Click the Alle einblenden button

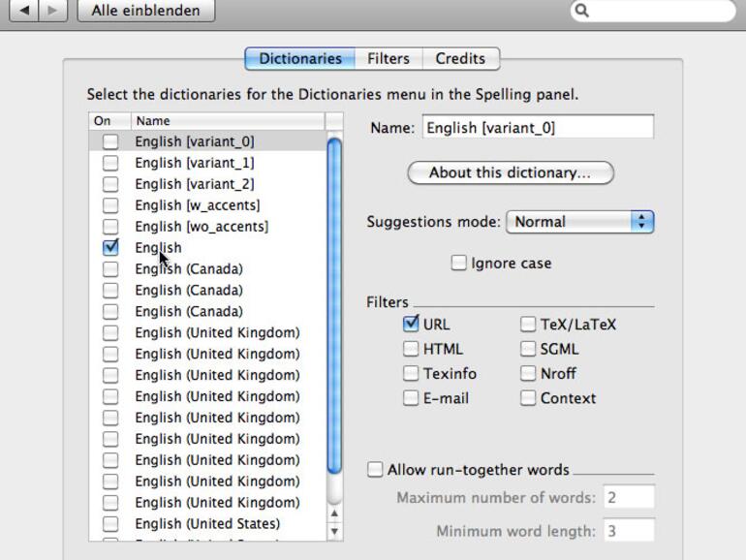tap(146, 10)
